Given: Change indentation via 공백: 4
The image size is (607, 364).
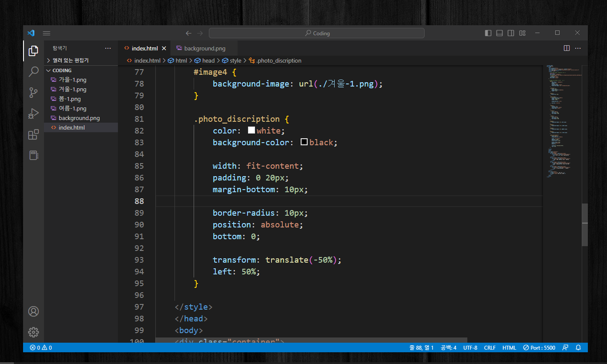Looking at the screenshot, I should point(448,347).
